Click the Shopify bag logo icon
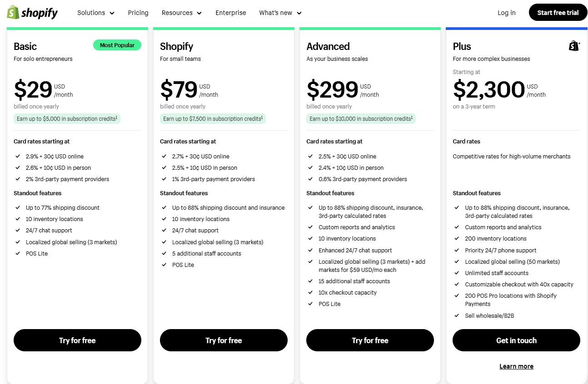The image size is (588, 384). (13, 12)
